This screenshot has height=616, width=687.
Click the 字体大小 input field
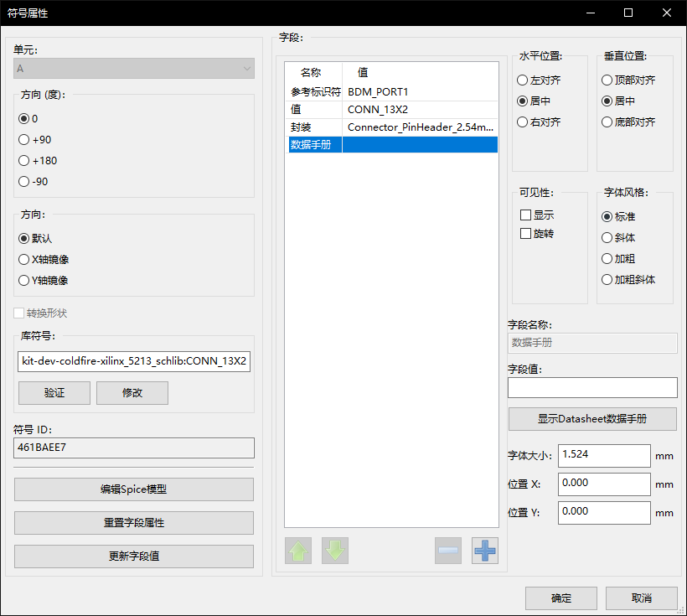(x=603, y=456)
